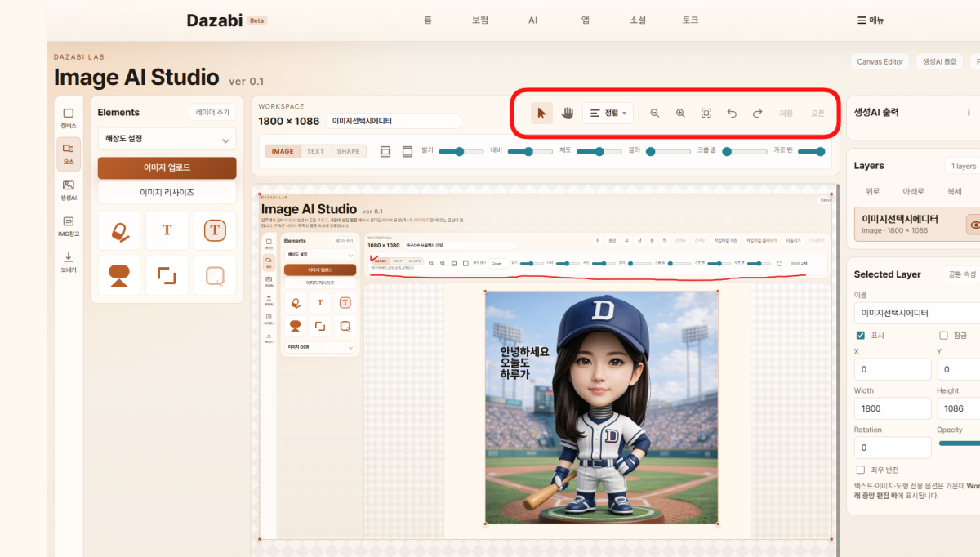Click the 밝기 brightness slider

pos(461,151)
